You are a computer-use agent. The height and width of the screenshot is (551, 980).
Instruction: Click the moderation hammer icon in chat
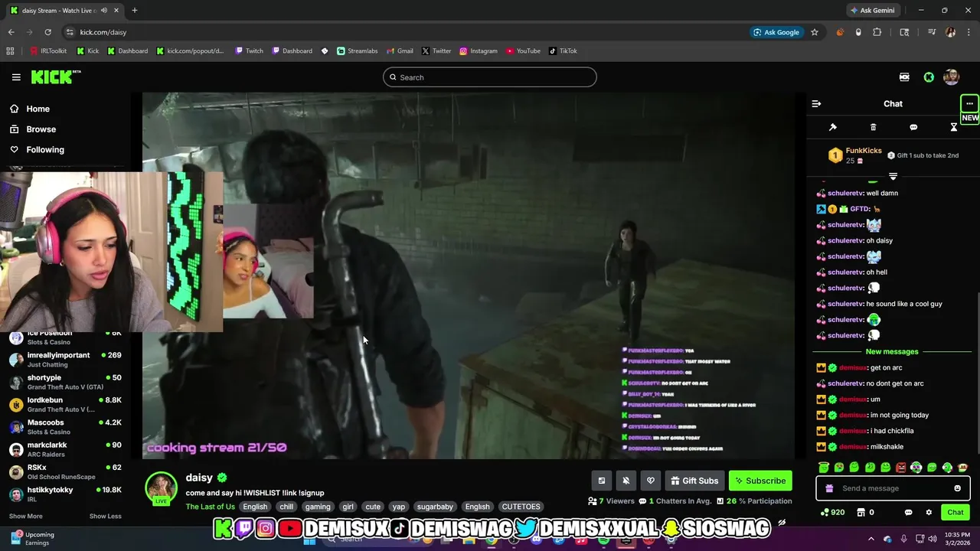click(833, 127)
